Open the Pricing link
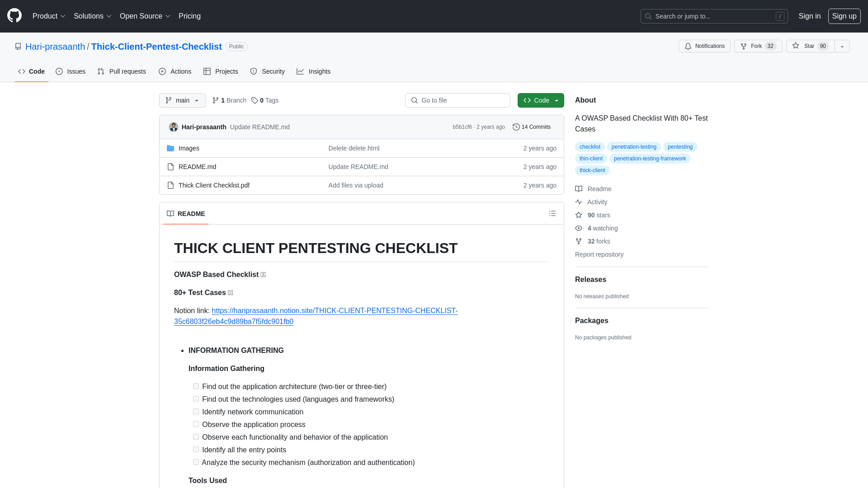This screenshot has width=868, height=488. tap(189, 16)
